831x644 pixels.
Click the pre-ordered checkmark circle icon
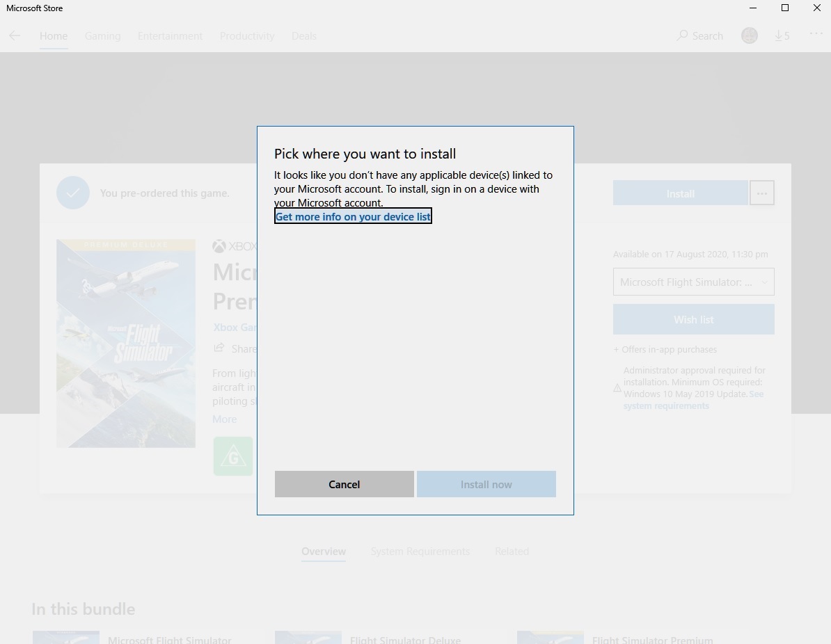tap(72, 193)
